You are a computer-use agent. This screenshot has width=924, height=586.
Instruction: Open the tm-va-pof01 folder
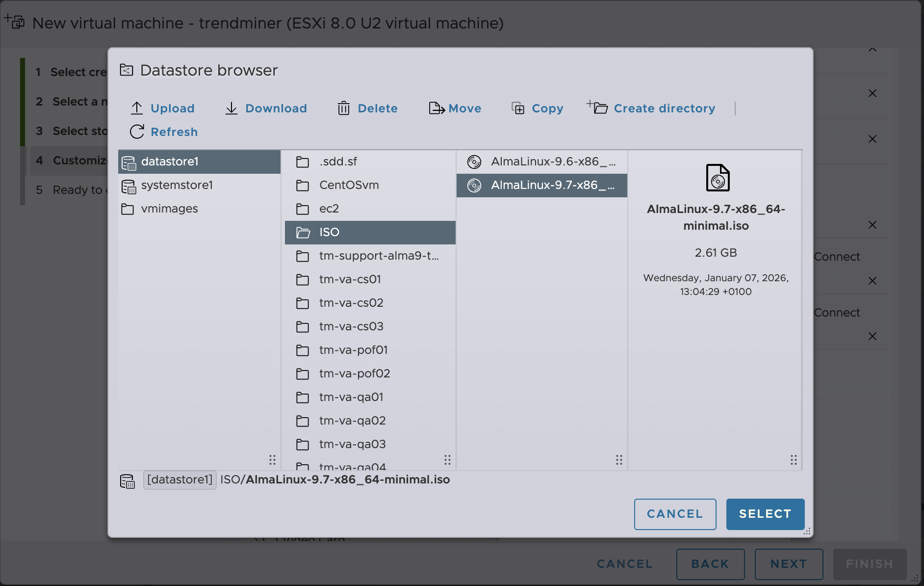353,350
